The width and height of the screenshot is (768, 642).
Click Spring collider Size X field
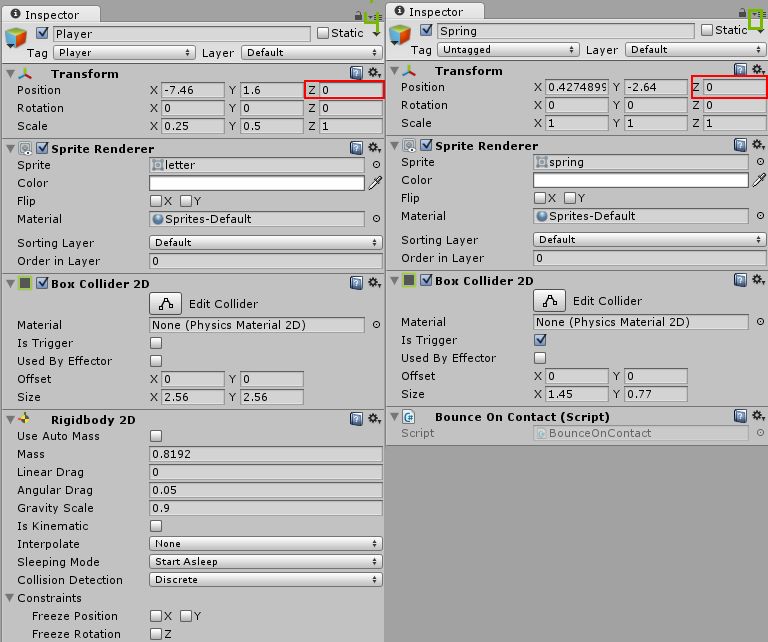[x=576, y=394]
